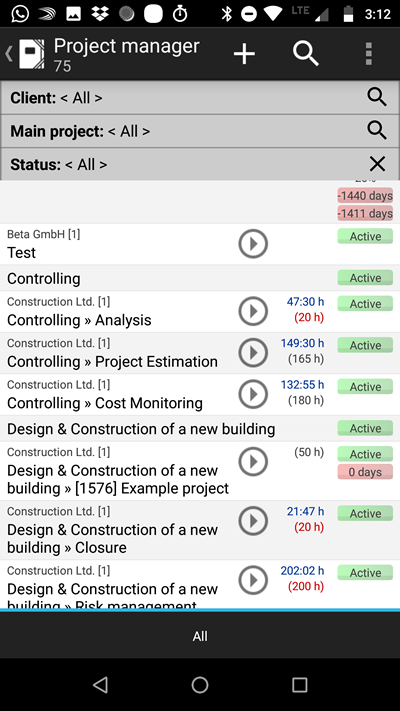Tap Active badge on Design & Construction row
This screenshot has height=711, width=400.
[365, 428]
